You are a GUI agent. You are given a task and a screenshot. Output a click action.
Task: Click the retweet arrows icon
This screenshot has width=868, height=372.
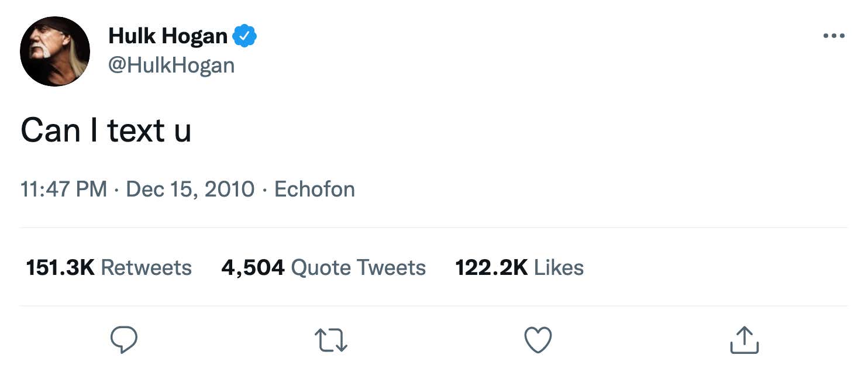331,340
